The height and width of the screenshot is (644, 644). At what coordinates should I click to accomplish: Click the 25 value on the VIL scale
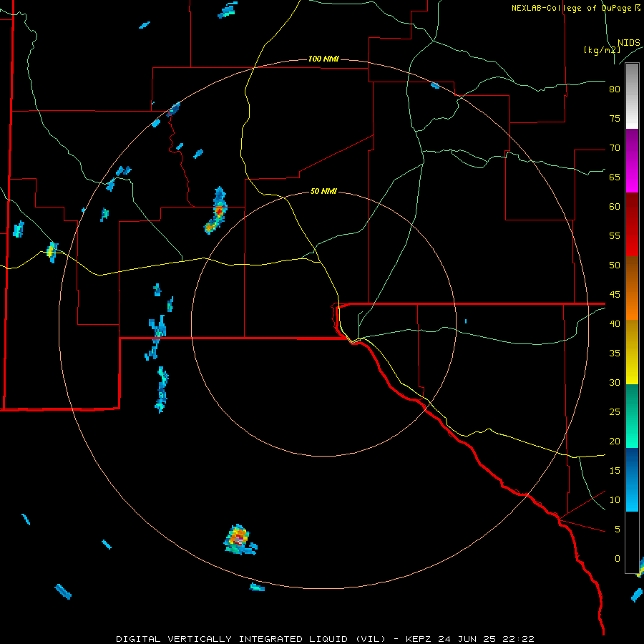click(615, 412)
